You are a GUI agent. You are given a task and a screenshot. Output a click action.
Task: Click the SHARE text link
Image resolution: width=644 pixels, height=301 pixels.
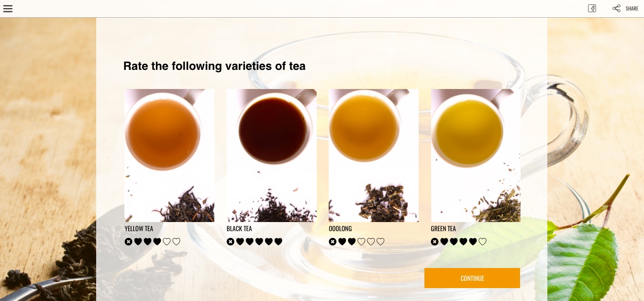(632, 9)
